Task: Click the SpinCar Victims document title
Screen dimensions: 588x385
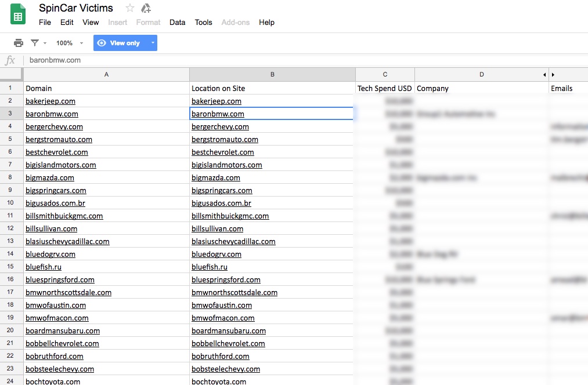Action: point(76,8)
